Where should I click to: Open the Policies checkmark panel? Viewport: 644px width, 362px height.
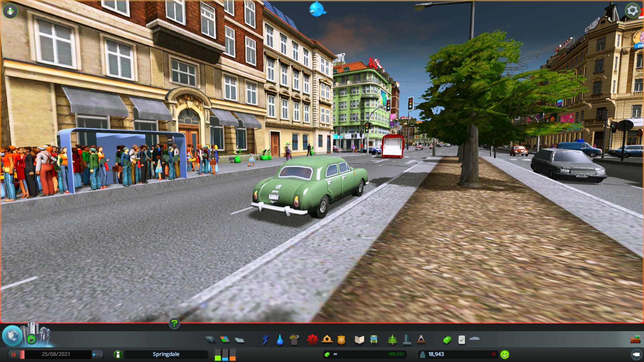coord(462,340)
